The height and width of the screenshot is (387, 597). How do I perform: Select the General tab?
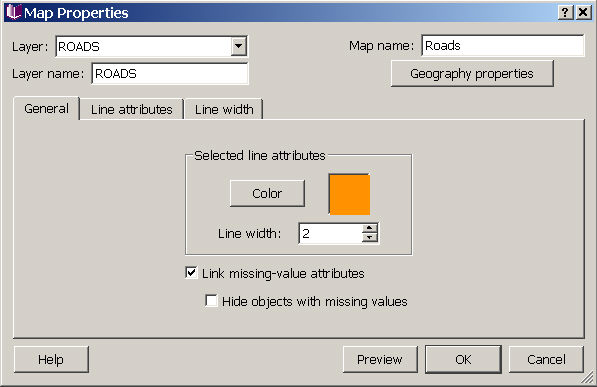[x=46, y=109]
